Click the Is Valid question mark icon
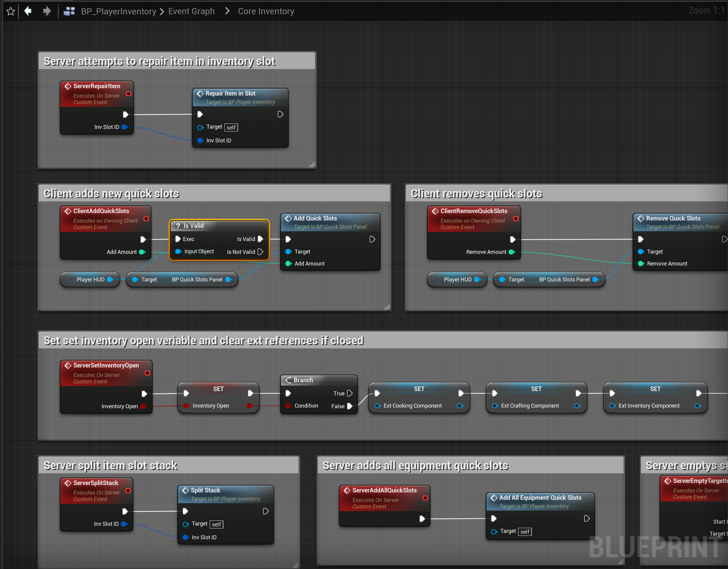The image size is (728, 569). click(178, 226)
